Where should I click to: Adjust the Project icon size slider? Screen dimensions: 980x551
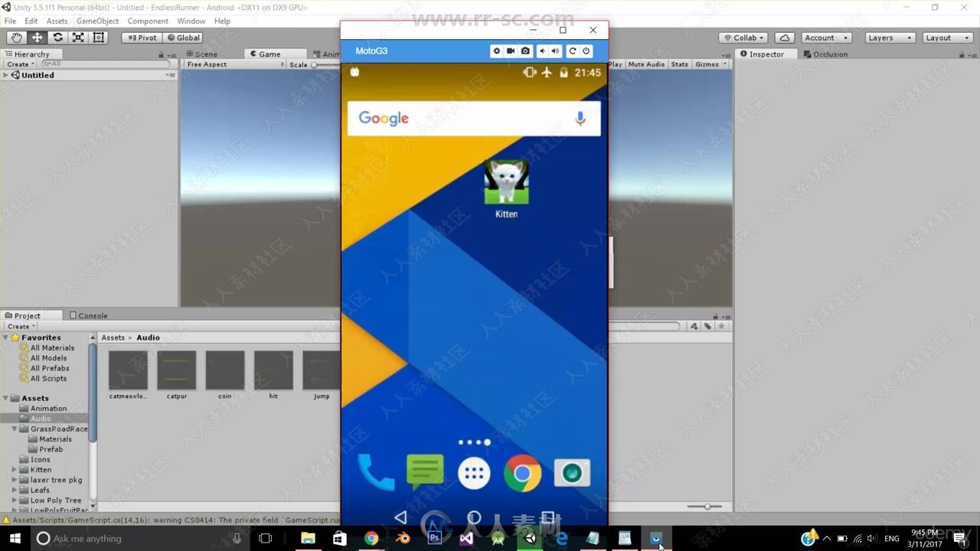pyautogui.click(x=706, y=507)
